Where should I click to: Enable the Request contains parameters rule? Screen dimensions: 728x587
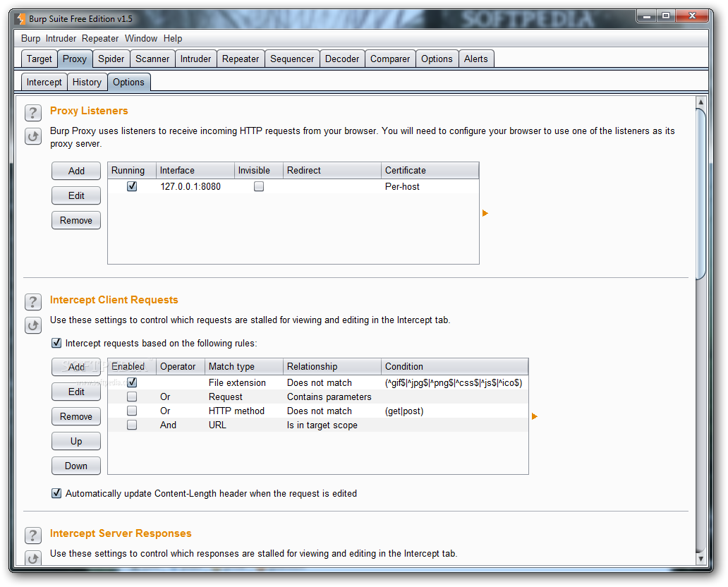point(132,397)
